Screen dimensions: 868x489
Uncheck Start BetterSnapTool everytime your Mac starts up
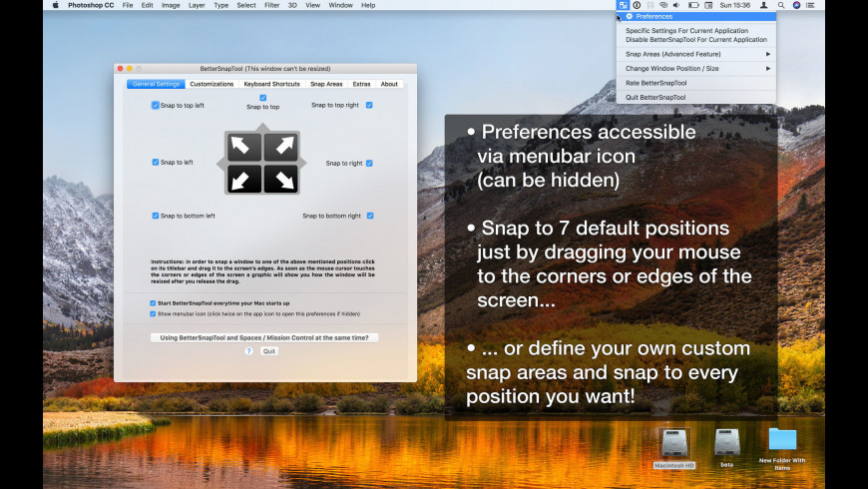[x=153, y=302]
